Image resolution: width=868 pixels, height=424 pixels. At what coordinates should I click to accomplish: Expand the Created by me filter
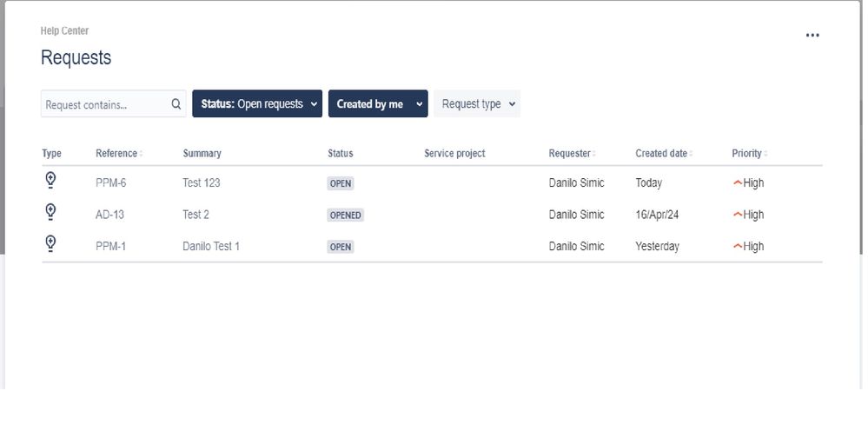pos(378,103)
